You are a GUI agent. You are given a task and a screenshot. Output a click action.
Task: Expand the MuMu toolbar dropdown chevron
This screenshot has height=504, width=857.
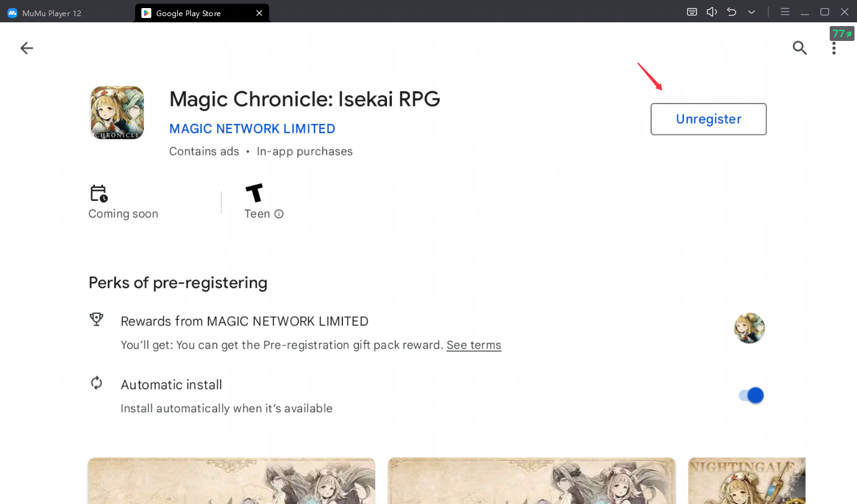tap(752, 12)
